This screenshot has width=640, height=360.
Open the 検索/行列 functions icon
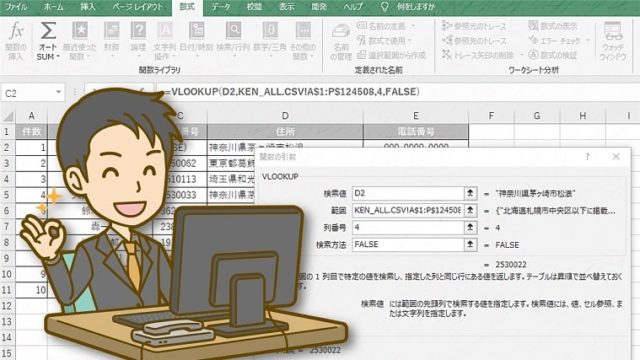click(x=233, y=31)
